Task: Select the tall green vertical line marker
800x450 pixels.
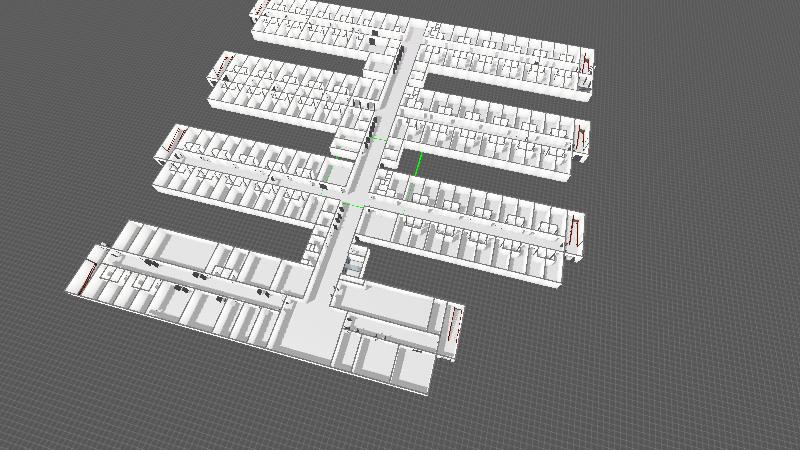Action: [x=419, y=164]
